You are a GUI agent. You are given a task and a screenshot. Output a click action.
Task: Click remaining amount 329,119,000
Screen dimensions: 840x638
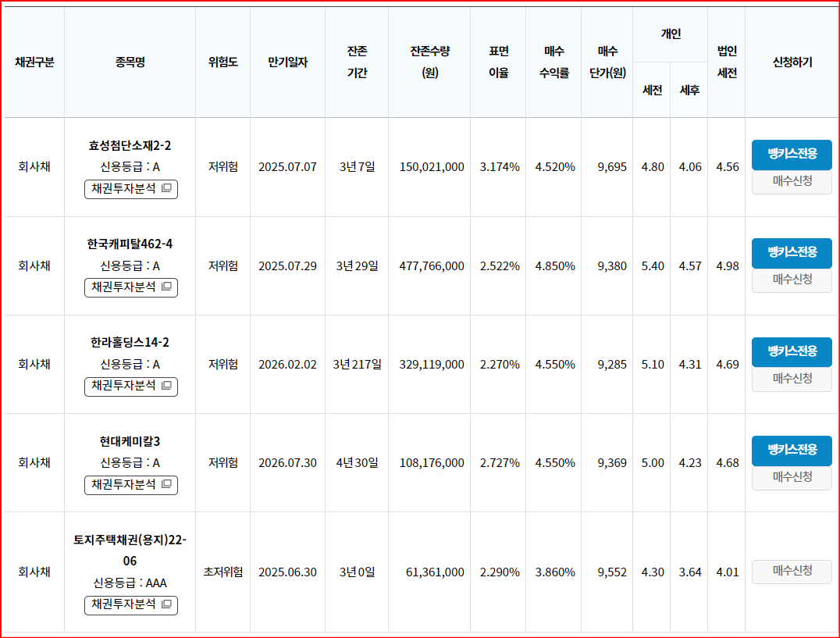point(432,365)
